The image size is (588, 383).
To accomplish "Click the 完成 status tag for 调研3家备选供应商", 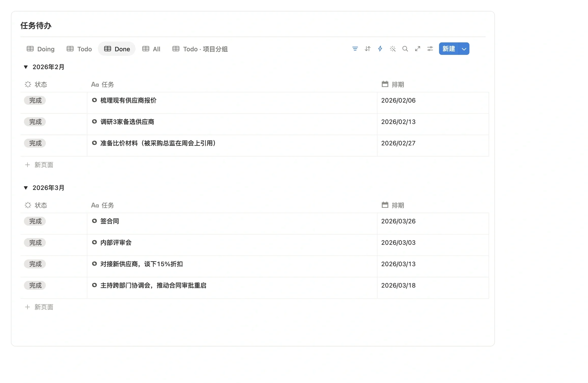I will (x=35, y=122).
